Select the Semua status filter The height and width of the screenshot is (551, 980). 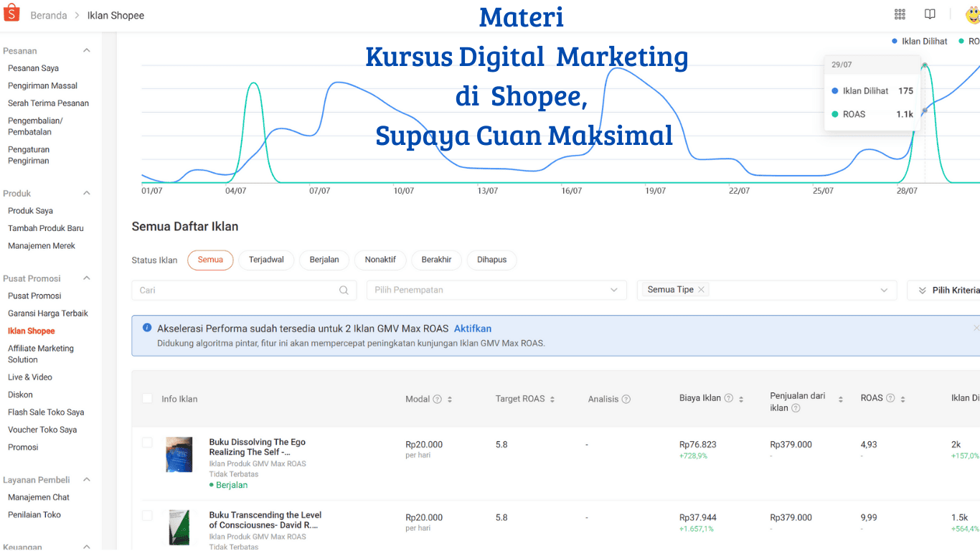(x=210, y=260)
